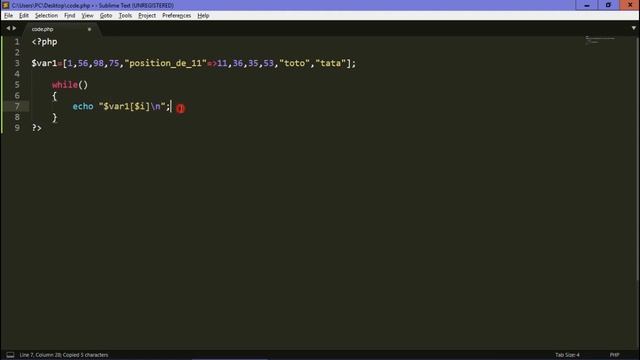The height and width of the screenshot is (360, 640).
Task: Click the minimap code preview
Action: (x=600, y=40)
